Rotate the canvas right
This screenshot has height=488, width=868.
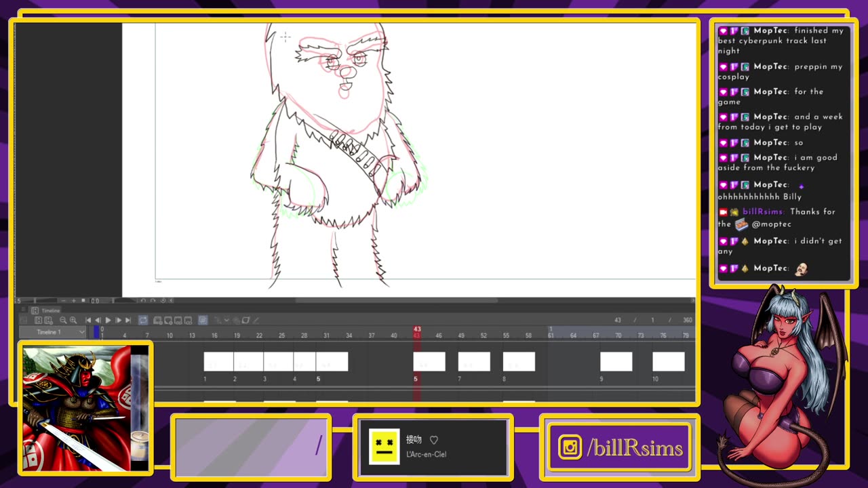(153, 300)
